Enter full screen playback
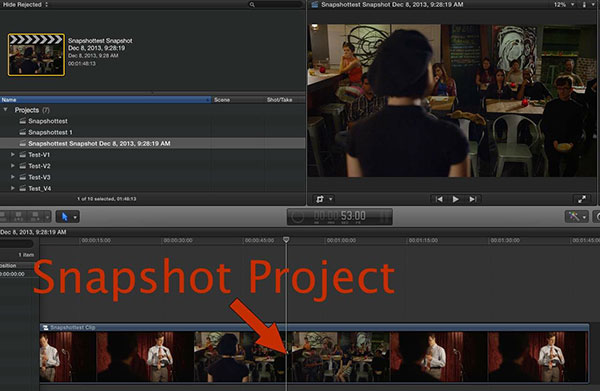The image size is (600, 391). 582,199
